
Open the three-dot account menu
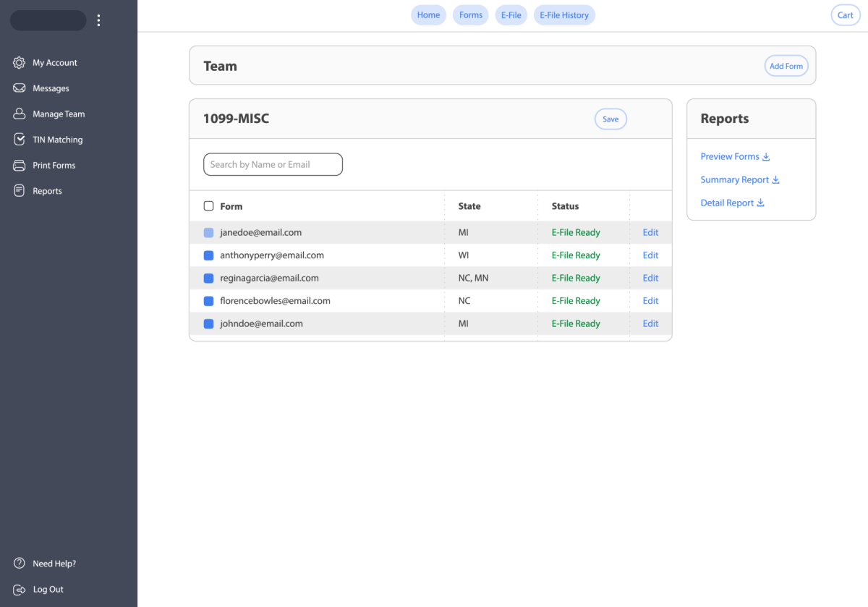[99, 20]
